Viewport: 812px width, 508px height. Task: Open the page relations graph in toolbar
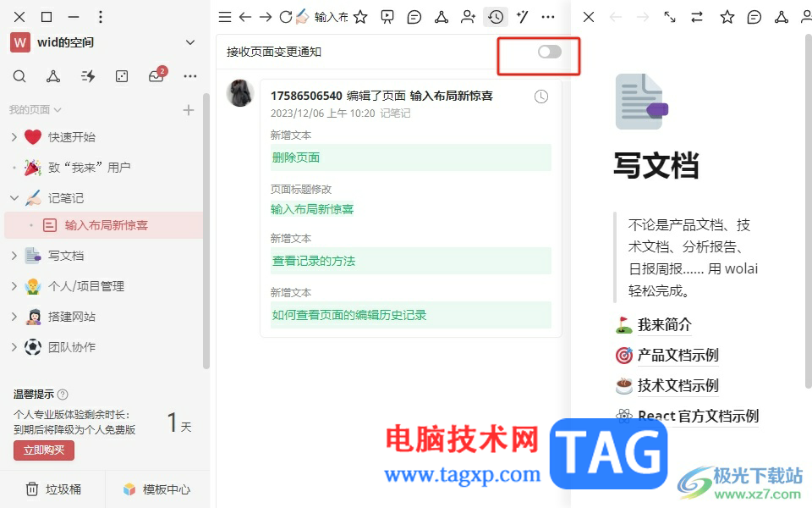[x=442, y=17]
